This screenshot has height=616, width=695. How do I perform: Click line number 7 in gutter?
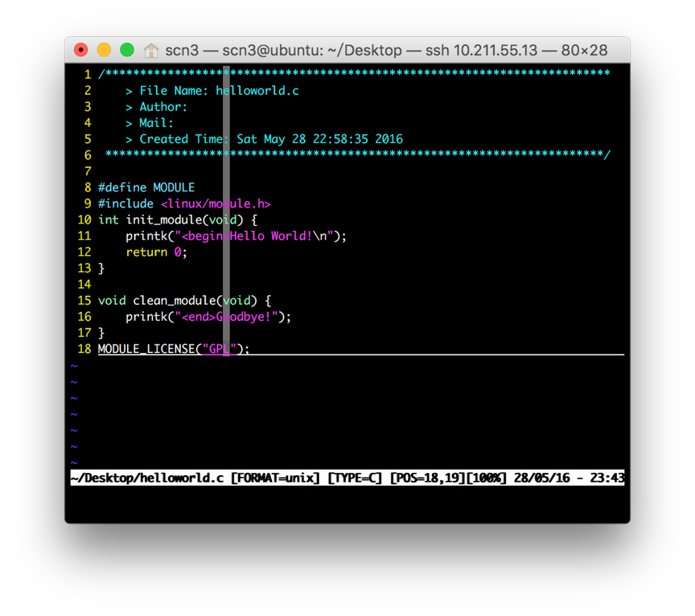pyautogui.click(x=88, y=171)
